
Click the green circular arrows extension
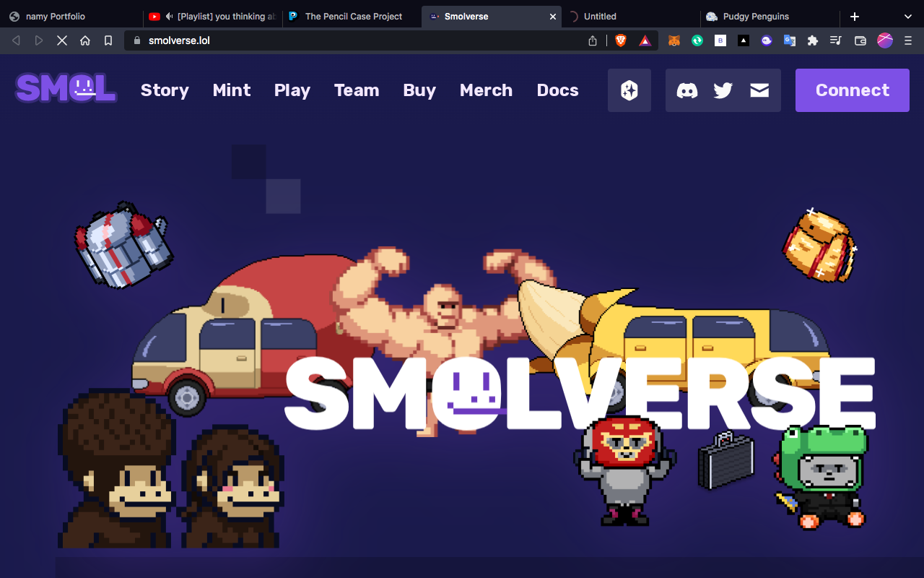point(697,40)
